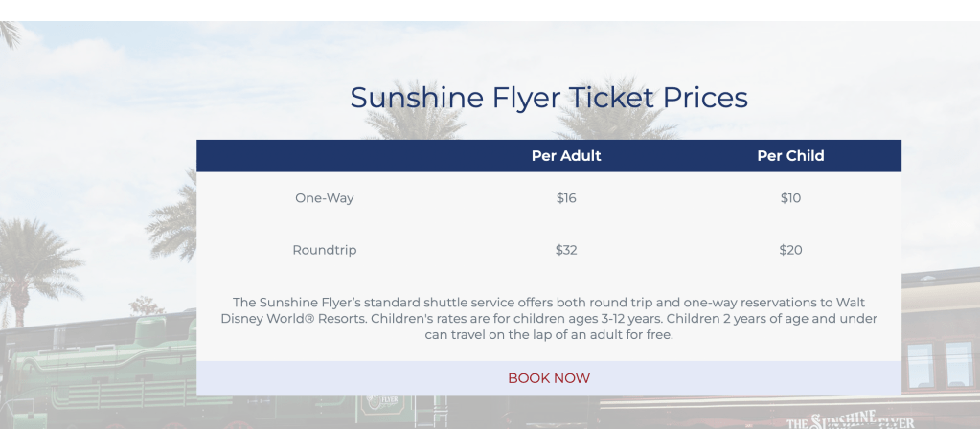Click the shuttle service description paragraph
Image resolution: width=980 pixels, height=429 pixels.
point(549,319)
